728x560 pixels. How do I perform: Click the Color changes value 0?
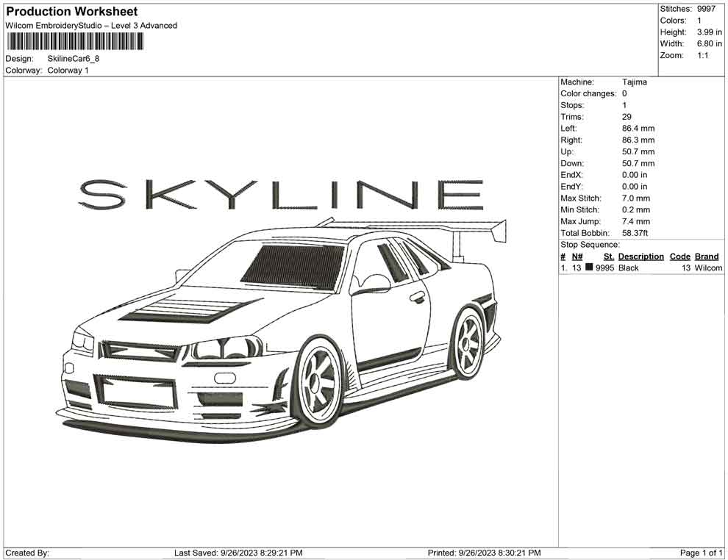coord(624,94)
